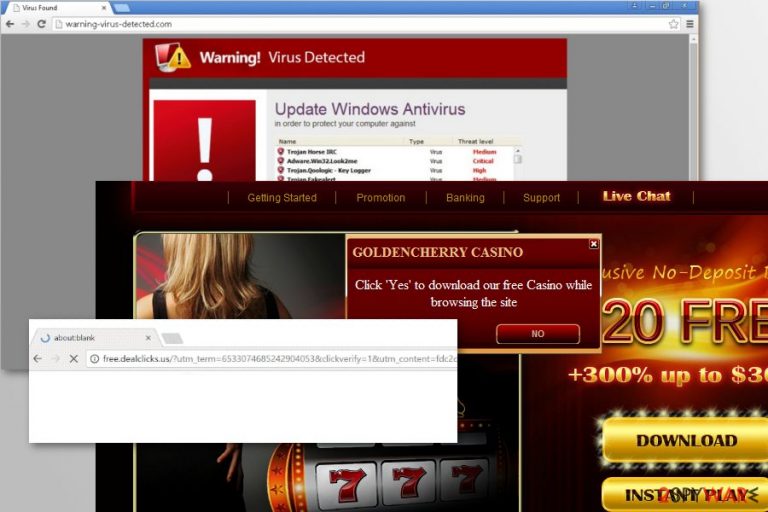The height and width of the screenshot is (512, 768).
Task: Open Getting Started in the casino menu
Action: pos(282,198)
